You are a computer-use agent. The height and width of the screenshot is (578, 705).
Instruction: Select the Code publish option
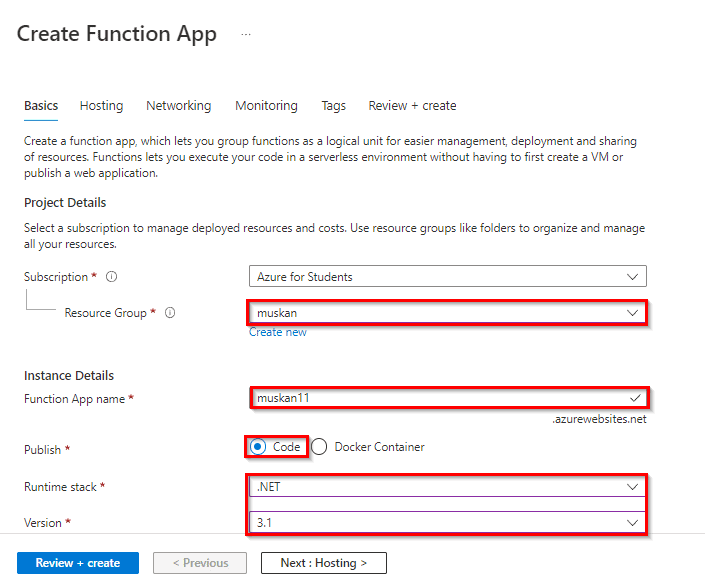point(258,447)
